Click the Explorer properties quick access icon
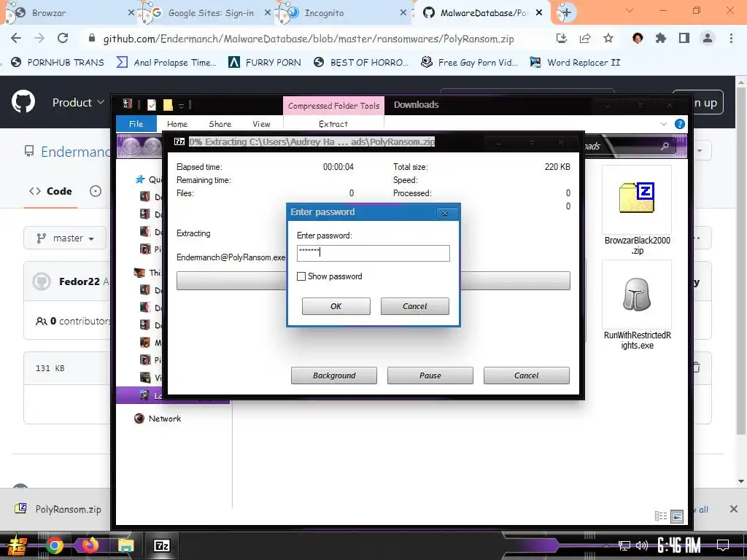Image resolution: width=747 pixels, height=560 pixels. click(152, 105)
